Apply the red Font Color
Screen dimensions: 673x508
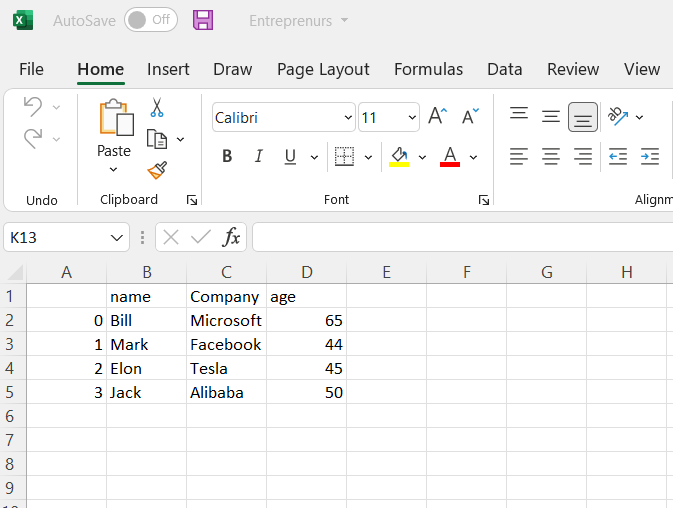pyautogui.click(x=450, y=157)
